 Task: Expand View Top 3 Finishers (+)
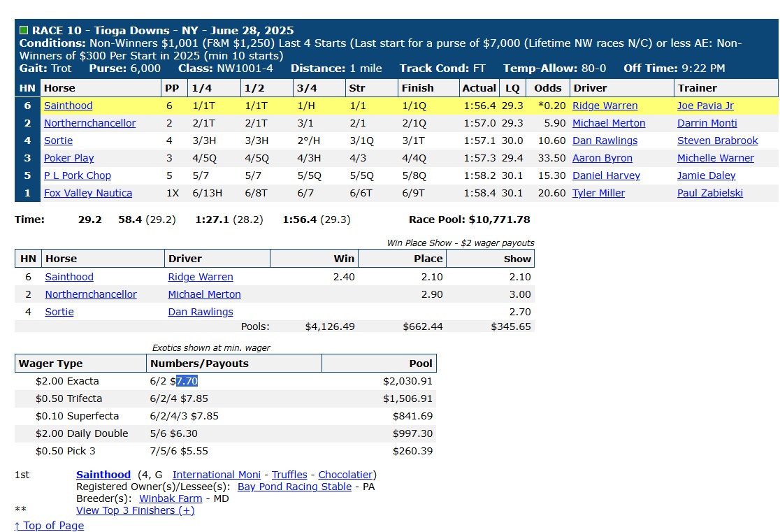[x=136, y=510]
